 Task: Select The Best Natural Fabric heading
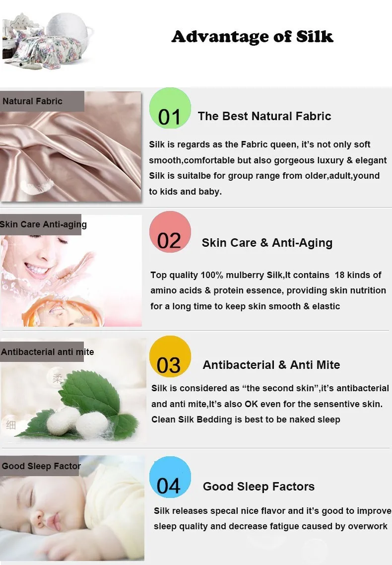[x=264, y=116]
